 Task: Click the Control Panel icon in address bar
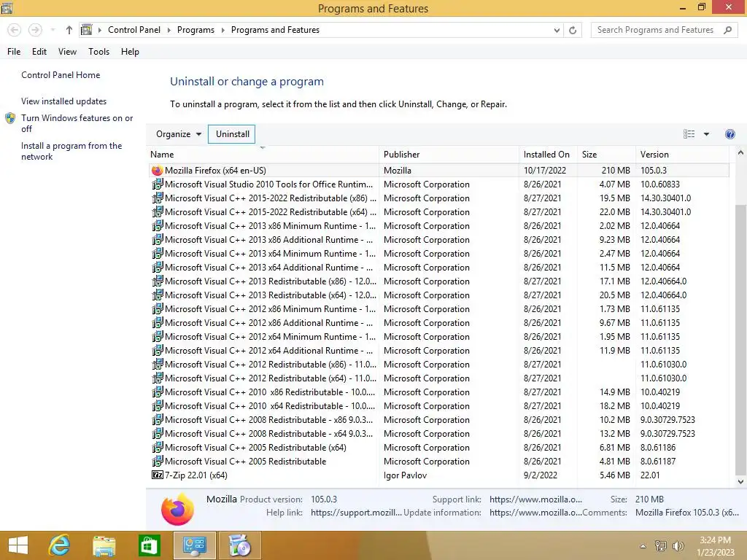coord(86,30)
